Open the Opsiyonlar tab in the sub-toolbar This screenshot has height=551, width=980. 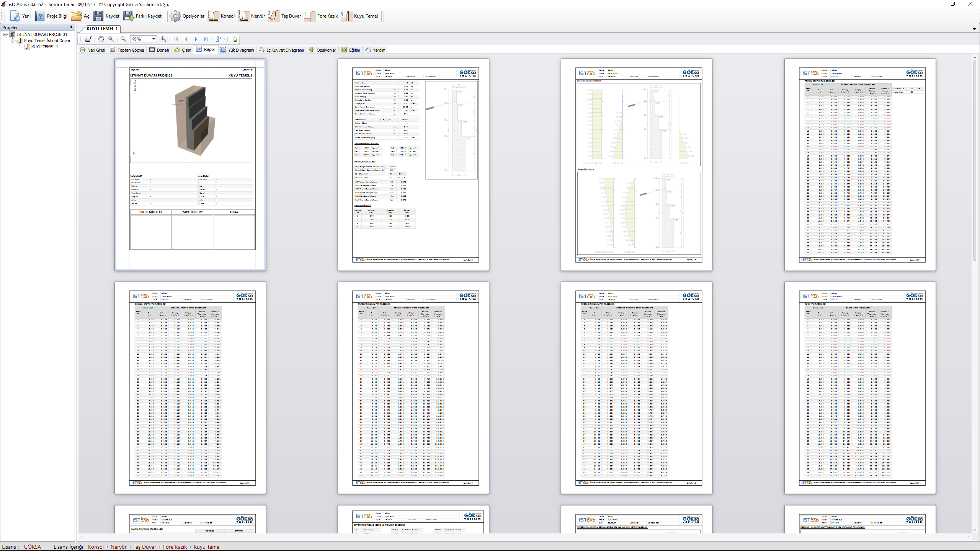point(323,50)
